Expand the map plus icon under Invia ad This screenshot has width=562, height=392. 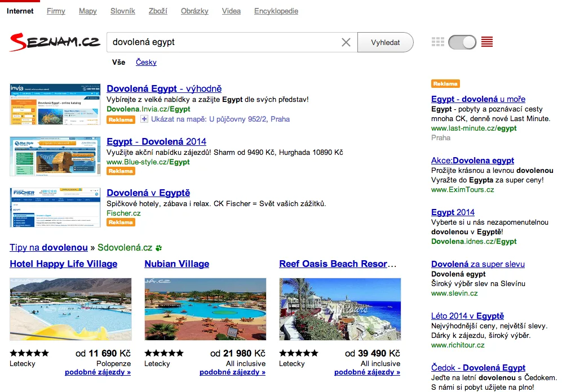point(144,119)
